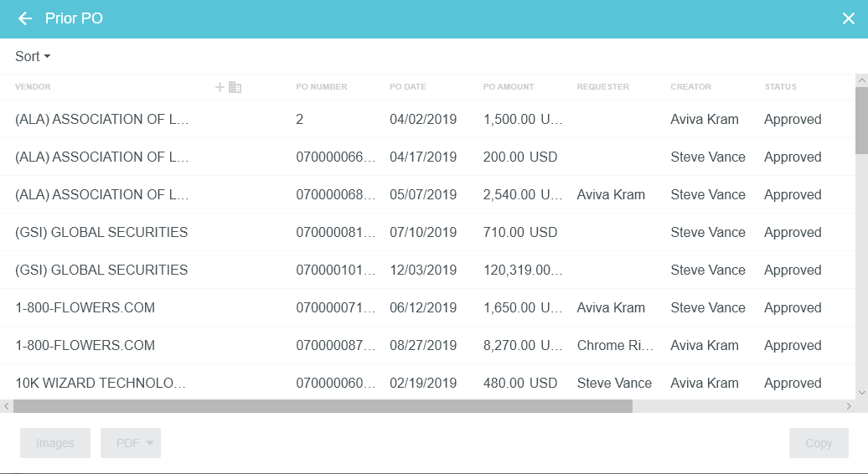The width and height of the screenshot is (868, 474).
Task: Go back using the Prior PO arrow
Action: (25, 18)
